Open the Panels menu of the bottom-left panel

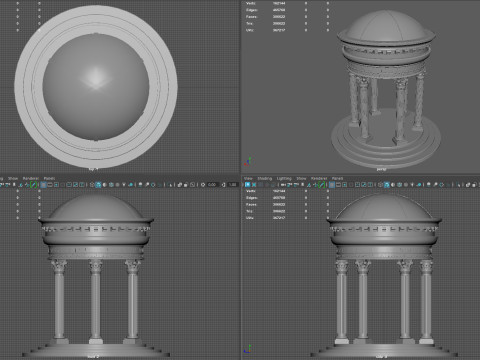[x=49, y=178]
